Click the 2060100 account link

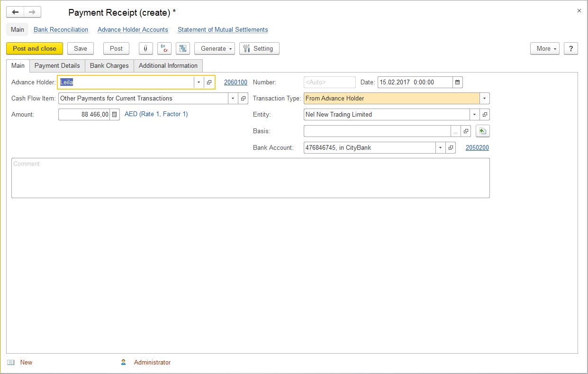[x=235, y=82]
